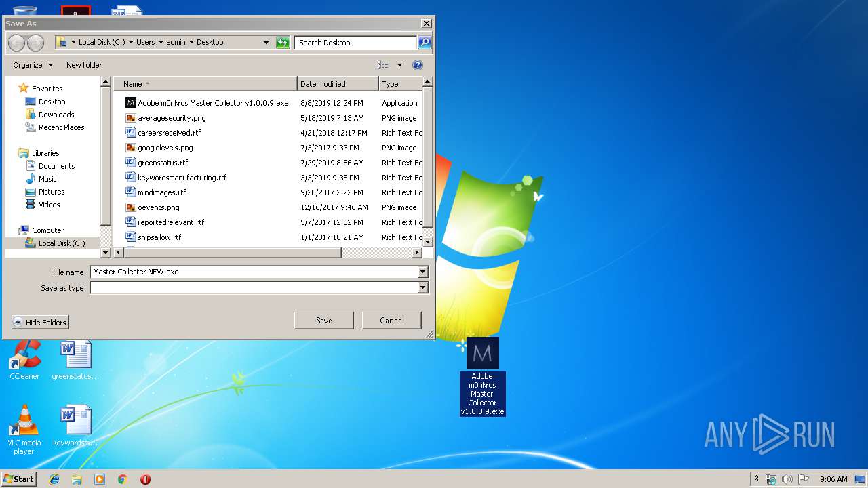Click Users in the address path
This screenshot has height=488, width=868.
point(146,42)
